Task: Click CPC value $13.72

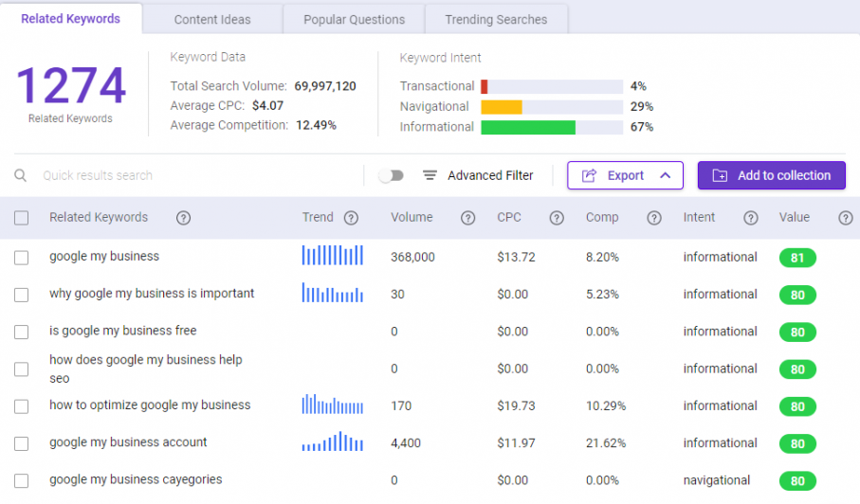Action: (516, 257)
